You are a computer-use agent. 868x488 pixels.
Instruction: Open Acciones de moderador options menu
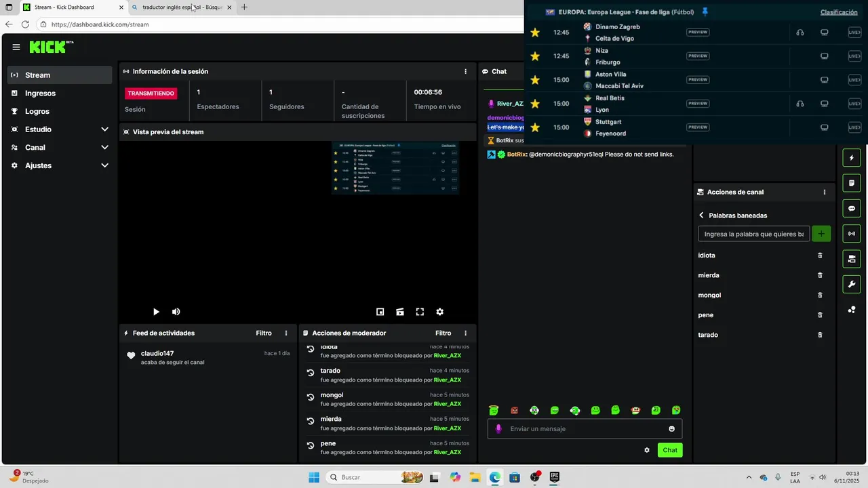click(465, 333)
